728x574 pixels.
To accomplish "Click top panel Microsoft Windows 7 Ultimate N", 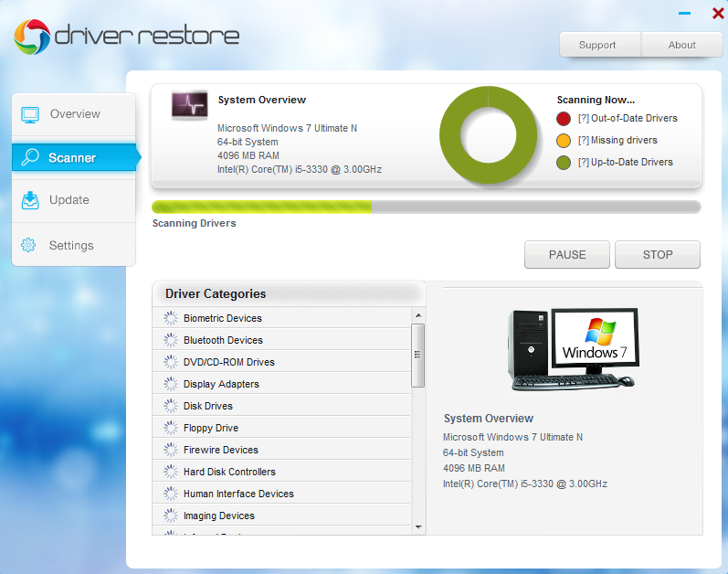I will (x=287, y=128).
